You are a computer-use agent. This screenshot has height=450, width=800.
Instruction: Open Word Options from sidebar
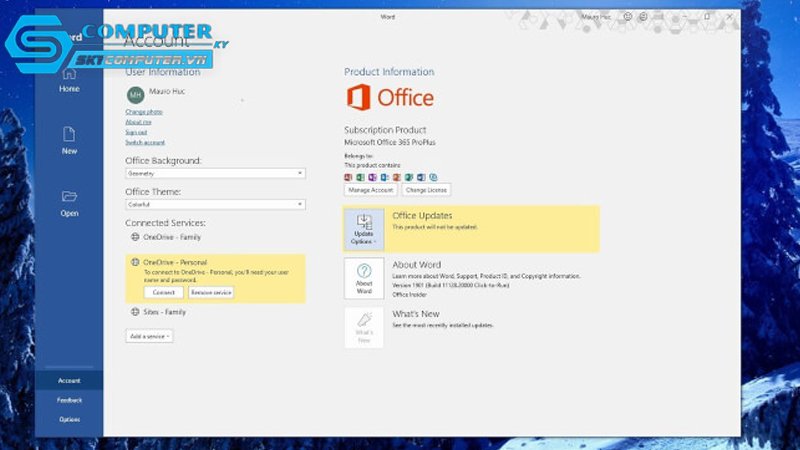(x=69, y=419)
